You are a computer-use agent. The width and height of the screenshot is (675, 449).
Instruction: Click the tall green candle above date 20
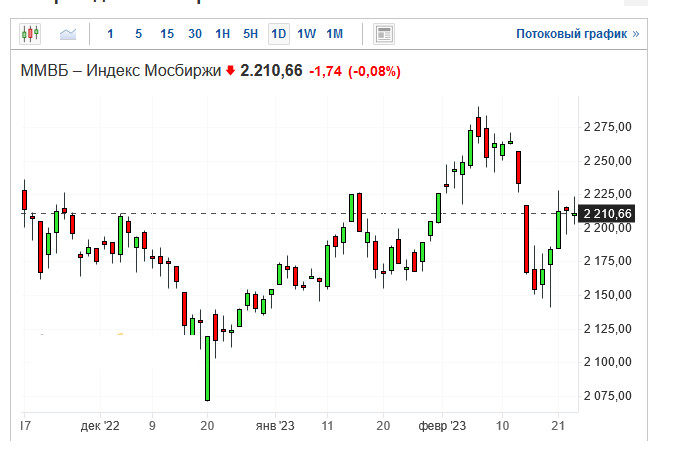pyautogui.click(x=208, y=368)
